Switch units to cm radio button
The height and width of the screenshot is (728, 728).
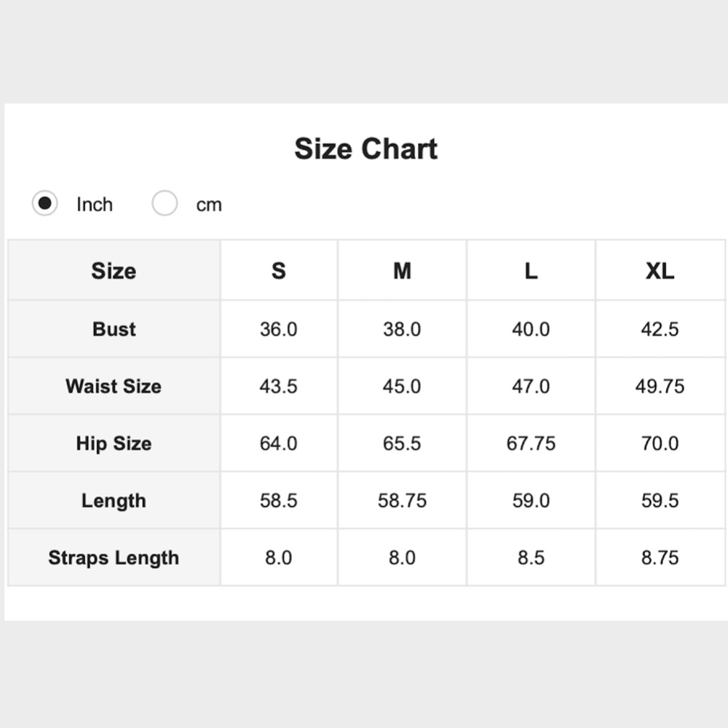165,204
